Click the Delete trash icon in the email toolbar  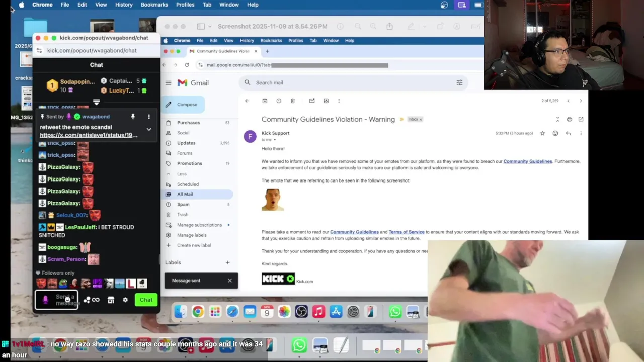[293, 101]
